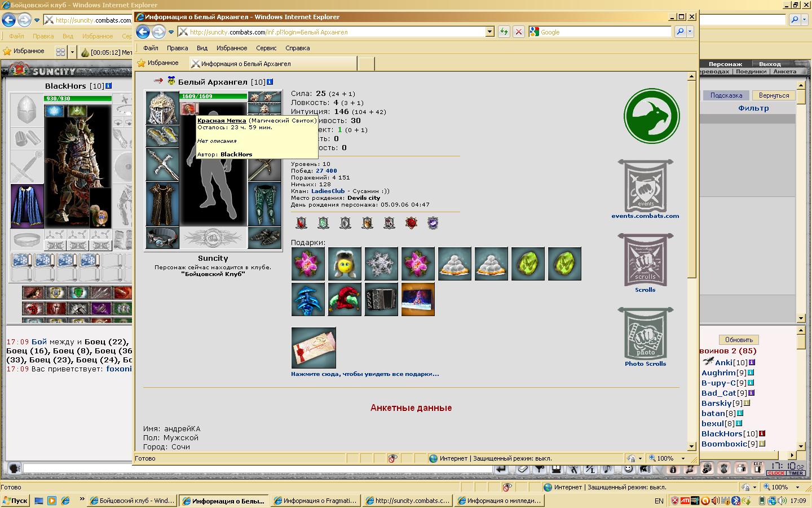Screen dimensions: 812x508
Task: Open events.combats.com banner link
Action: pyautogui.click(x=645, y=189)
